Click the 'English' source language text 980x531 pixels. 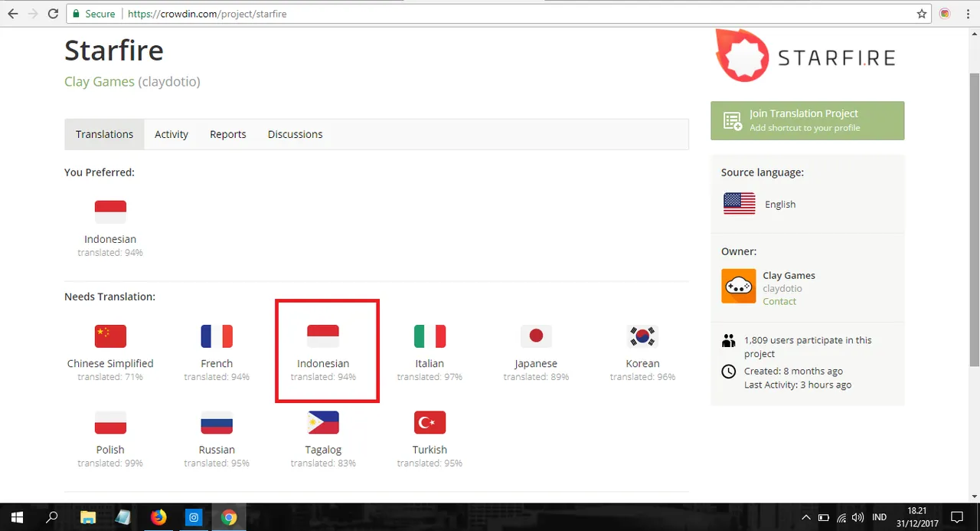pyautogui.click(x=780, y=205)
